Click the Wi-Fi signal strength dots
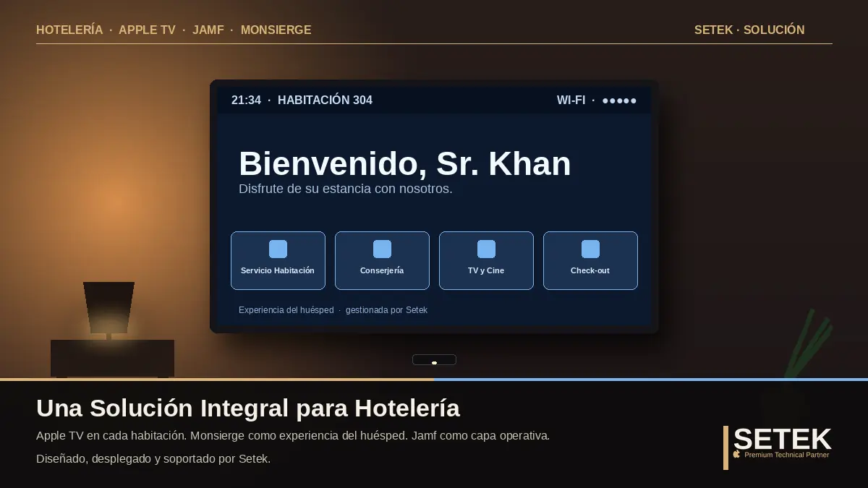 point(619,100)
